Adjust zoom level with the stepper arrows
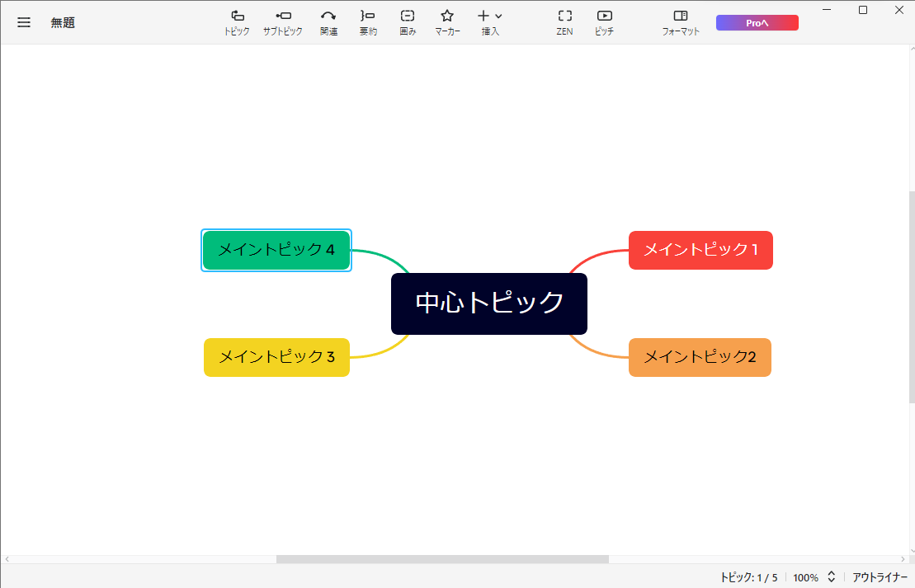The width and height of the screenshot is (915, 588). [832, 577]
